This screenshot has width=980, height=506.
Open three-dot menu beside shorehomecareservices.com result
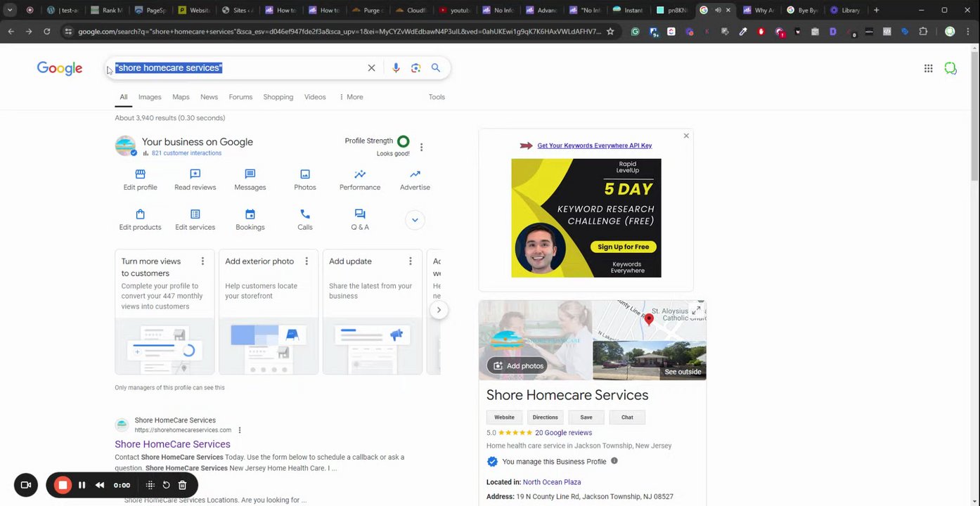click(x=240, y=430)
